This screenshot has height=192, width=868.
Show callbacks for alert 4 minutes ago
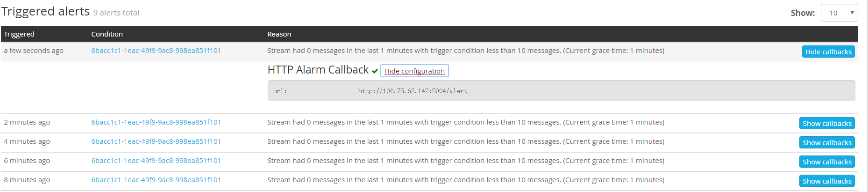pyautogui.click(x=827, y=143)
